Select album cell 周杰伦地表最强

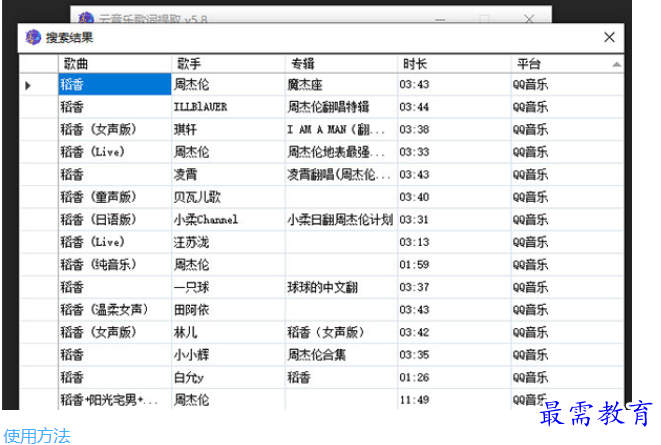click(x=341, y=152)
